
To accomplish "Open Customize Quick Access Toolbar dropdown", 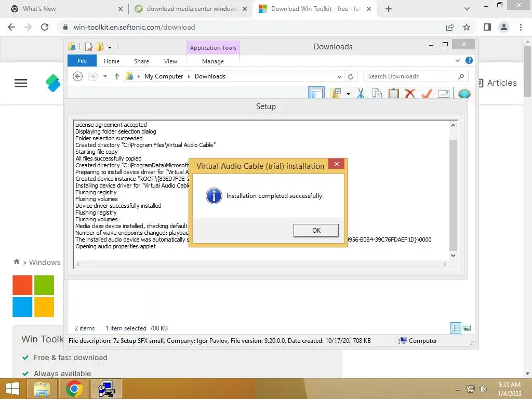I will (110, 47).
